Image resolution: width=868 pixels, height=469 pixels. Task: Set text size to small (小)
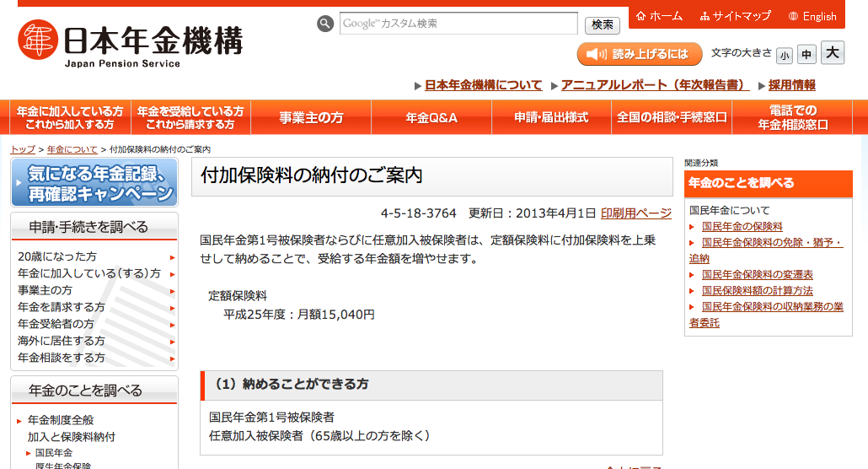tap(785, 55)
